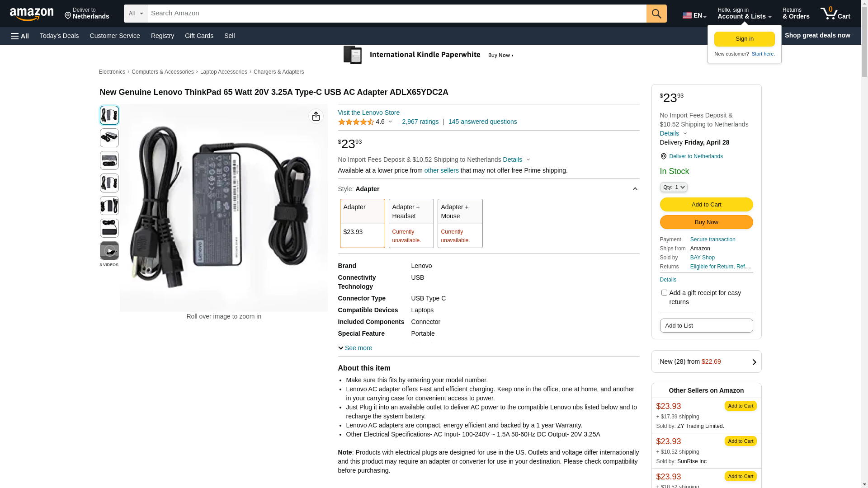Select the Adapter + Headset style option

(x=411, y=223)
